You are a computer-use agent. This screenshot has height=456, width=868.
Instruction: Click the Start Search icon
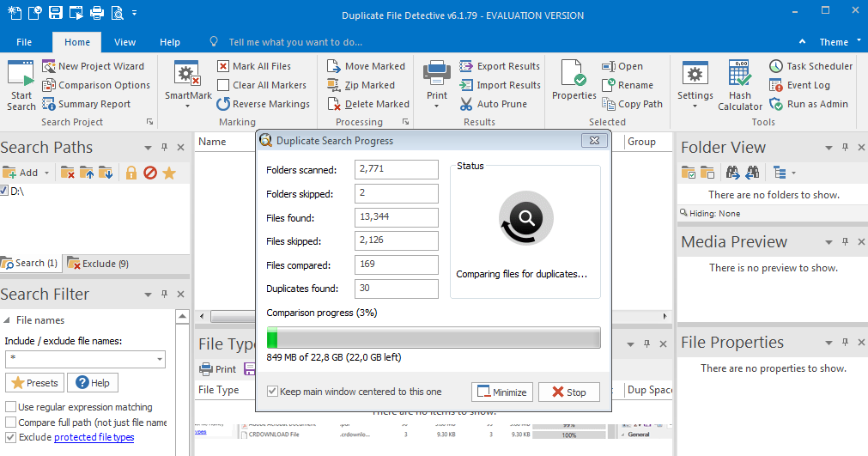tap(21, 85)
